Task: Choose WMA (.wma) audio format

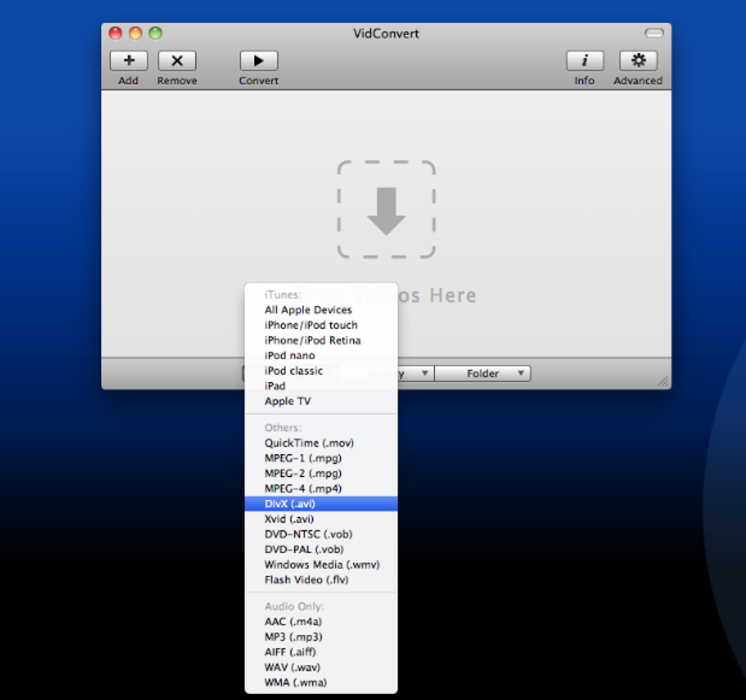Action: [321, 683]
